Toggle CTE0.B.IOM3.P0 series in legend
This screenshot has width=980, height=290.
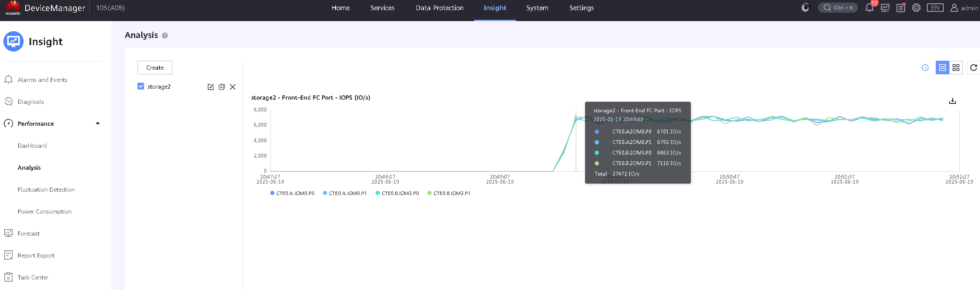tap(397, 193)
